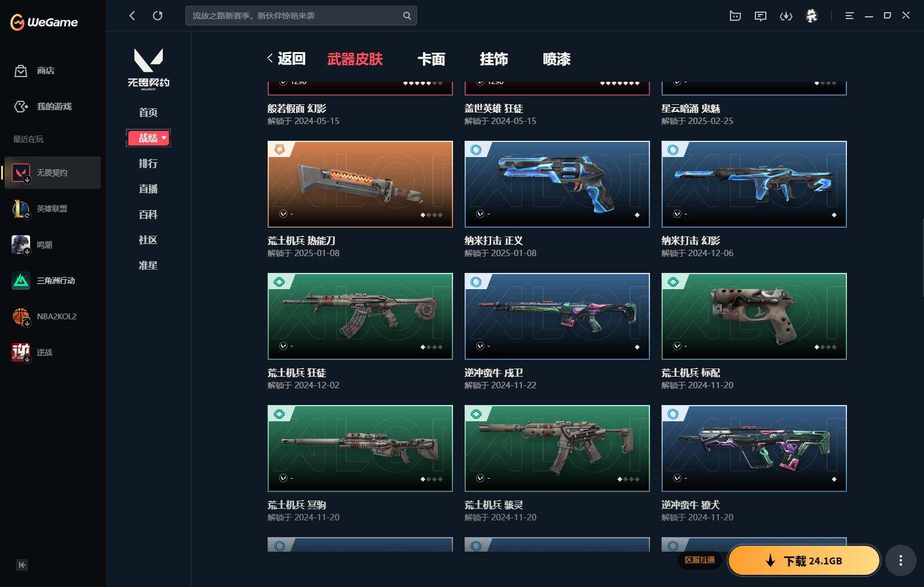Screen dimensions: 924x587
Task: Open the hamburger menu in the top bar
Action: coord(849,16)
